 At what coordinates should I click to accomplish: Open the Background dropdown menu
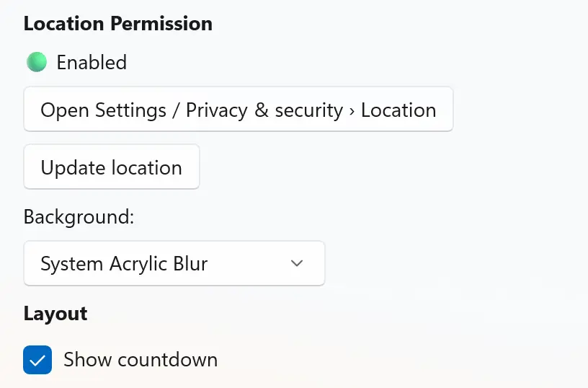tap(174, 264)
